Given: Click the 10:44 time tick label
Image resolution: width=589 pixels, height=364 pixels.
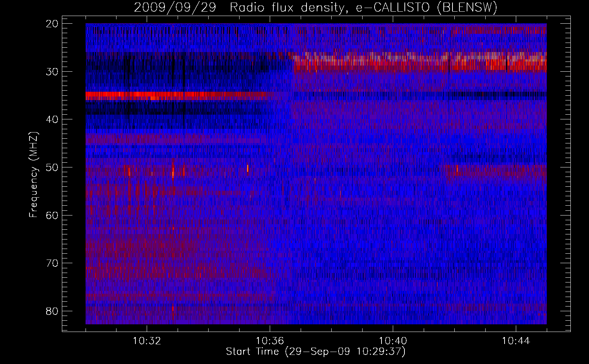Looking at the screenshot, I should (x=516, y=341).
